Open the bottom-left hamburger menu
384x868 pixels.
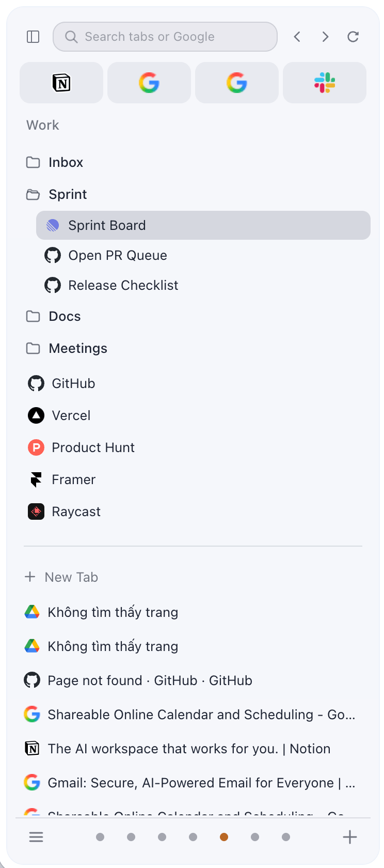pyautogui.click(x=36, y=837)
